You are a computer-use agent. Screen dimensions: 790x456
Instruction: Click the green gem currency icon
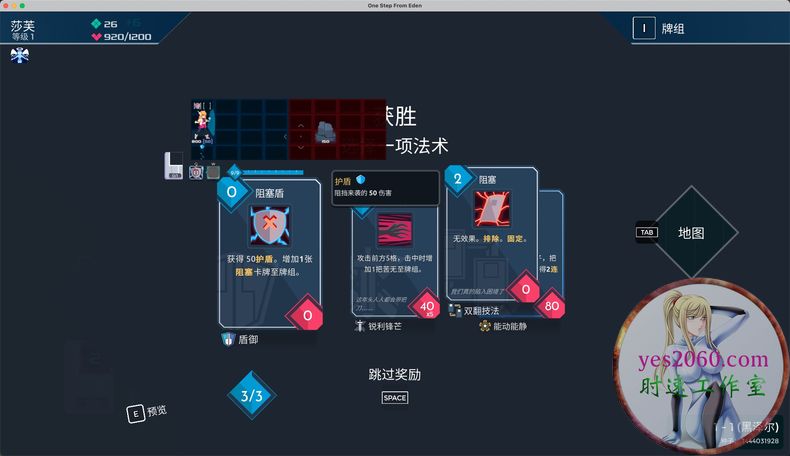tap(96, 23)
